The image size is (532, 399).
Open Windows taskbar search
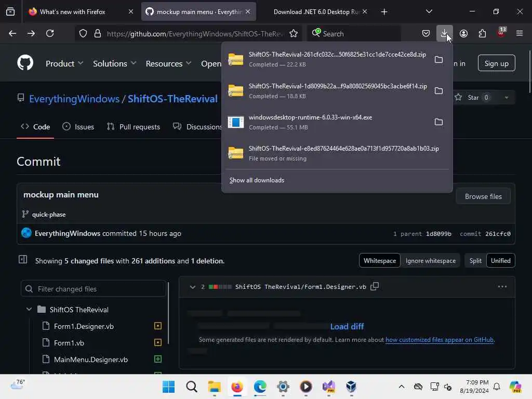(192, 387)
